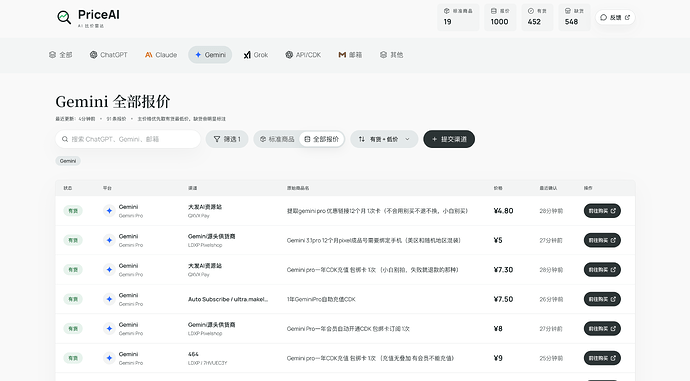Click the 提交渠道 submit channel button
Image resolution: width=690 pixels, height=381 pixels.
click(x=449, y=139)
